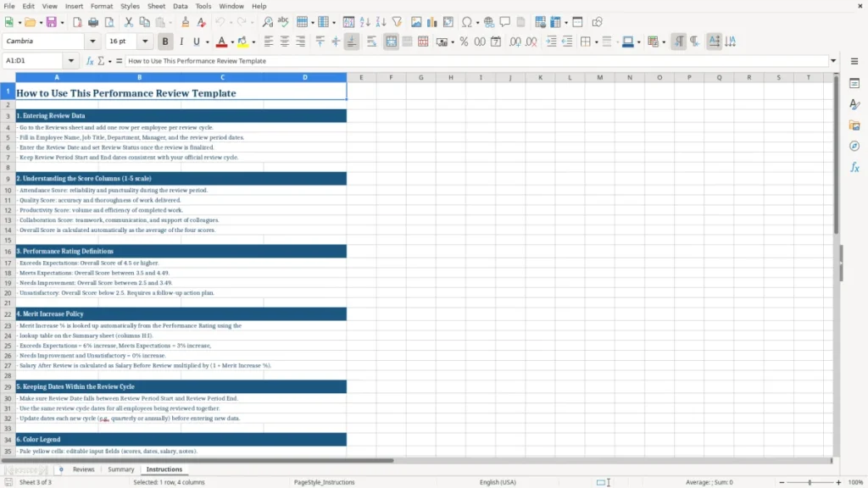Open the sidebar Styles panel
This screenshot has height=488, width=868.
tap(854, 104)
